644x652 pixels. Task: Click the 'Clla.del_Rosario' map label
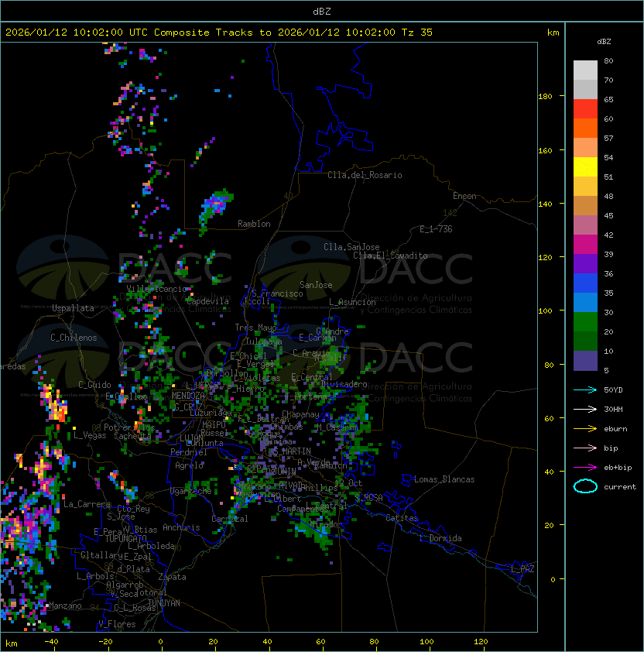point(365,175)
